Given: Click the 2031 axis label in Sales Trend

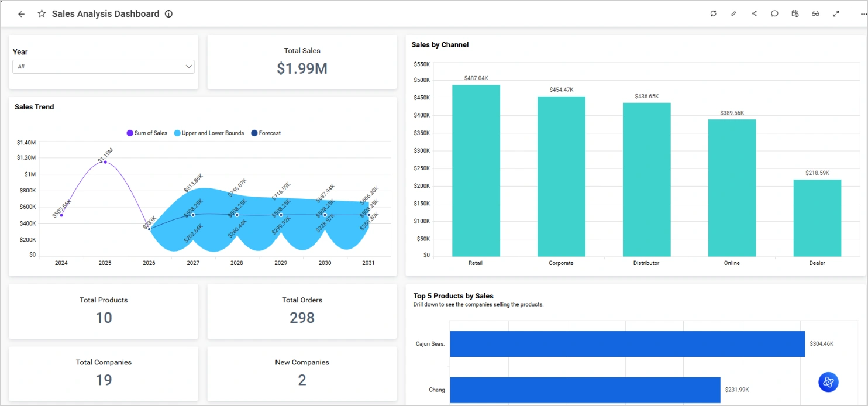Looking at the screenshot, I should point(368,263).
